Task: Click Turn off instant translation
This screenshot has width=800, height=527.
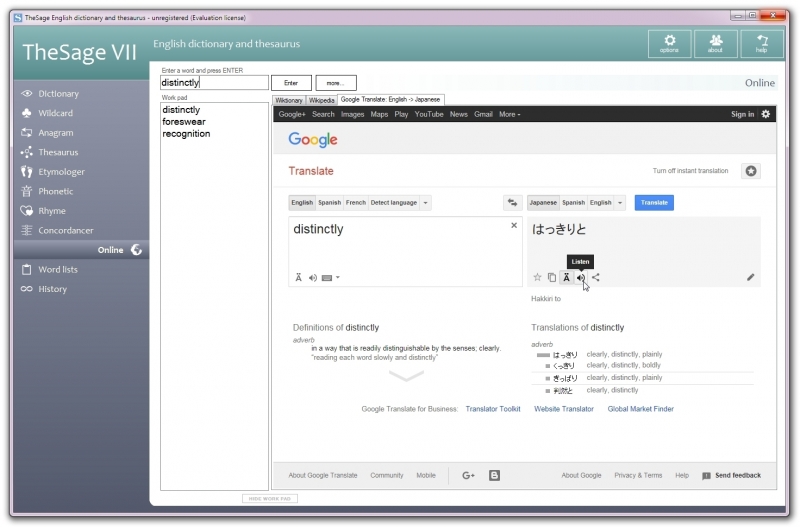Action: [x=690, y=171]
